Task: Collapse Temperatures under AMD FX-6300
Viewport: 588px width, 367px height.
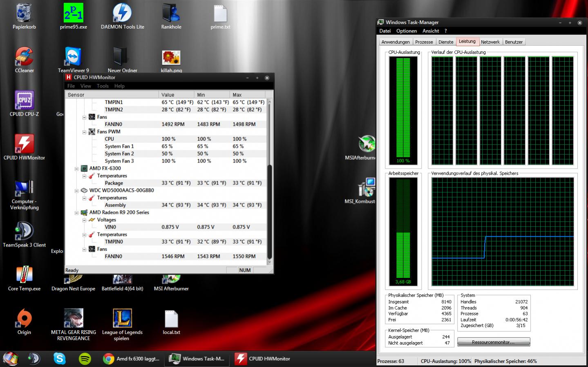Action: tap(84, 176)
